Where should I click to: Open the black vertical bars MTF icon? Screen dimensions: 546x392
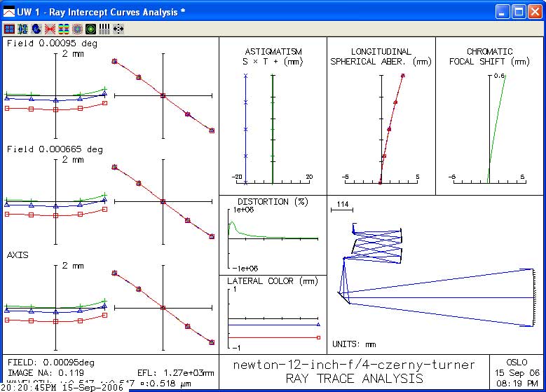click(104, 29)
